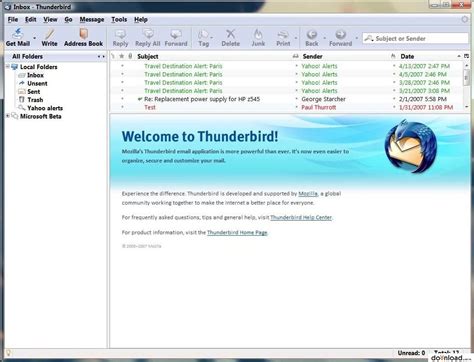Follow the Mozilla link
This screenshot has height=362, width=474.
(308, 194)
